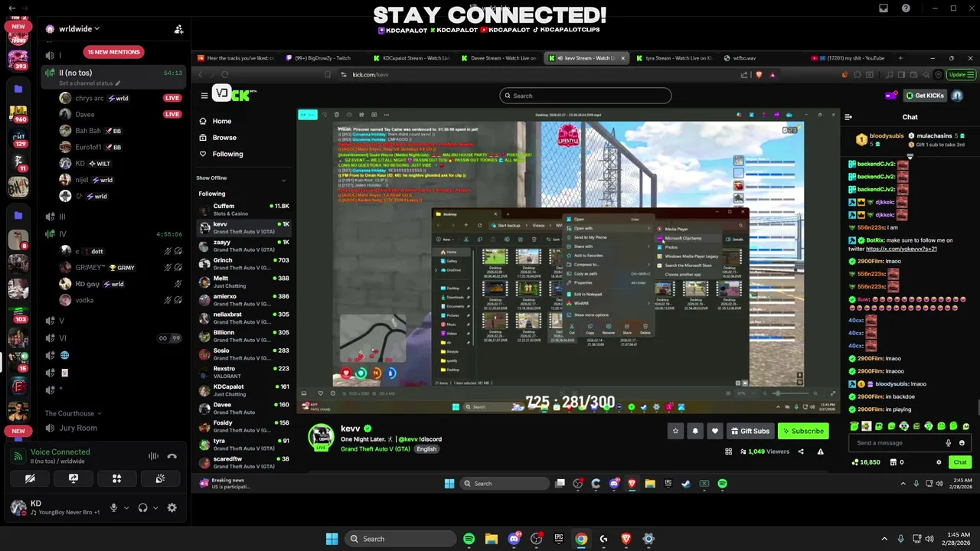Open Discord user settings gear
The height and width of the screenshot is (551, 980).
click(171, 507)
